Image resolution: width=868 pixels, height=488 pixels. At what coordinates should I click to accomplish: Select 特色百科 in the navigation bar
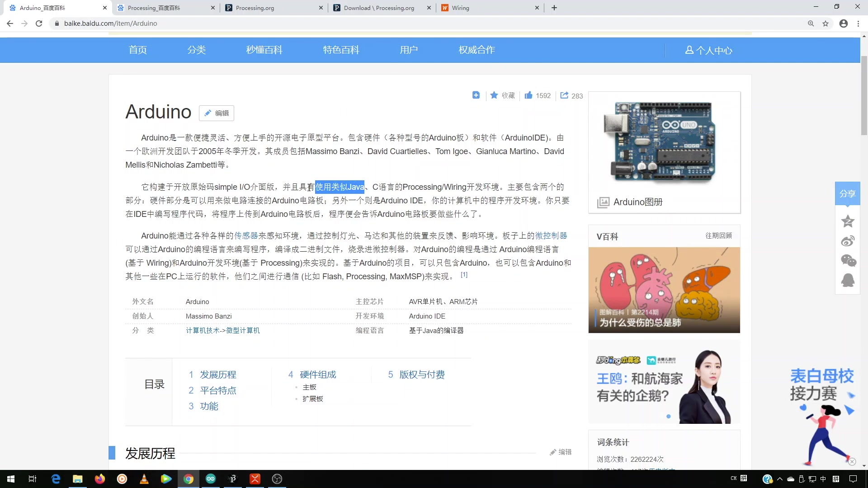coord(341,50)
